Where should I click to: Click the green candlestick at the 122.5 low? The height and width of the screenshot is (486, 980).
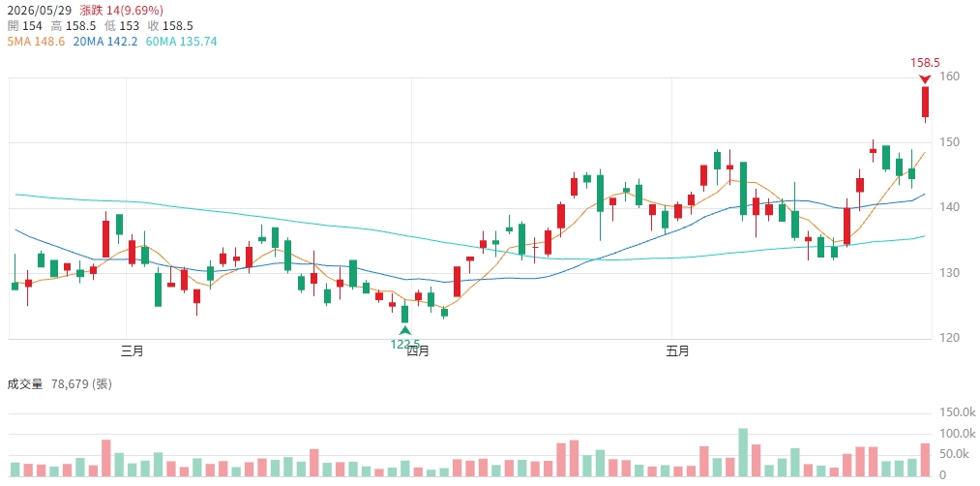[x=405, y=313]
